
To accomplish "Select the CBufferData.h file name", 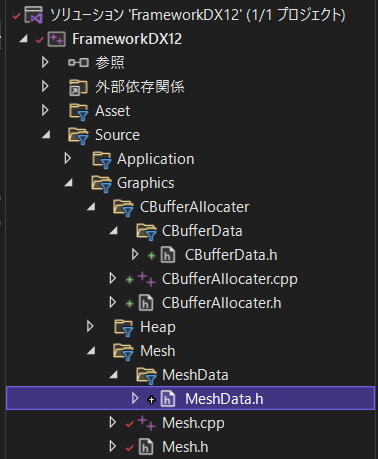I will coord(231,255).
